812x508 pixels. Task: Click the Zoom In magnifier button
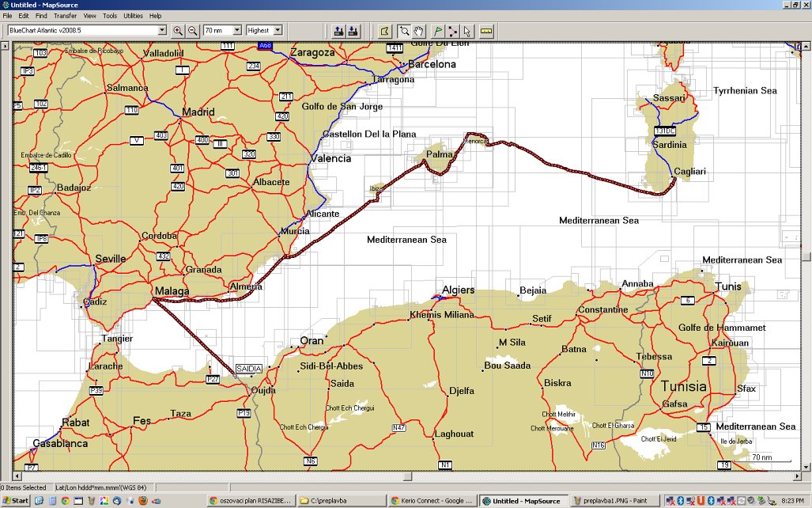pyautogui.click(x=178, y=31)
